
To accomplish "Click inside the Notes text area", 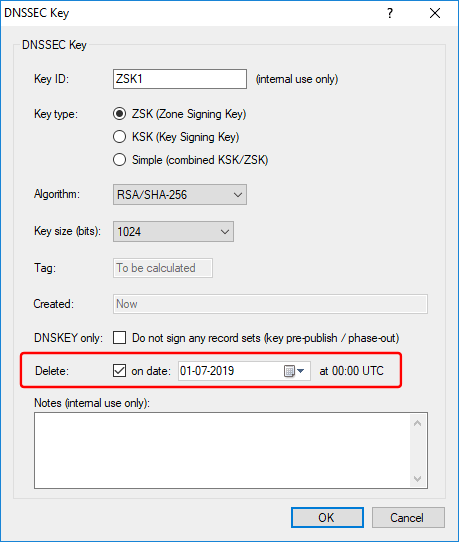I will tap(222, 450).
